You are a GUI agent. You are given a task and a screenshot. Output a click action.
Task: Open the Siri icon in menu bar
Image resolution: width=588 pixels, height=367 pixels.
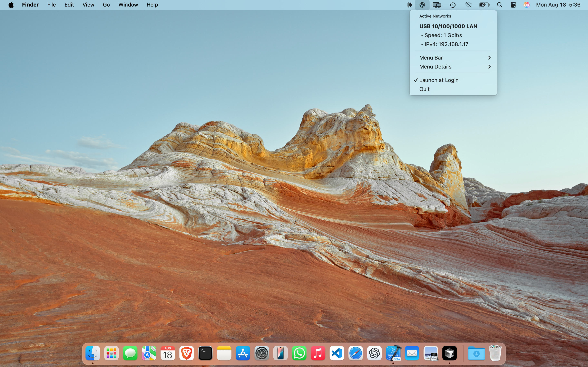tap(526, 5)
